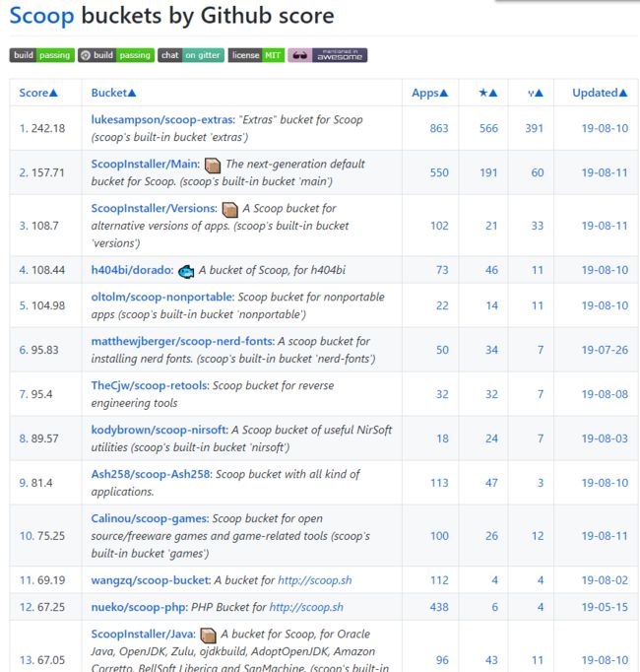Select the score text 67.25
The image size is (640, 672).
[51, 607]
